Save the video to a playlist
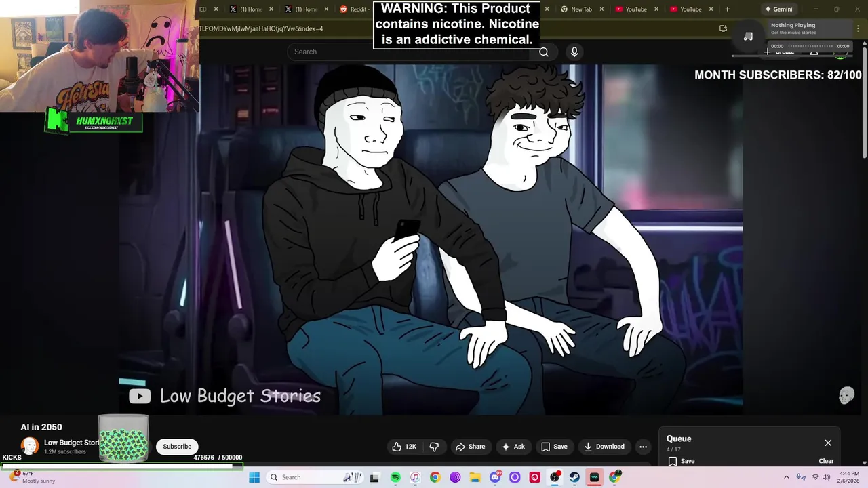The image size is (868, 488). pyautogui.click(x=553, y=447)
